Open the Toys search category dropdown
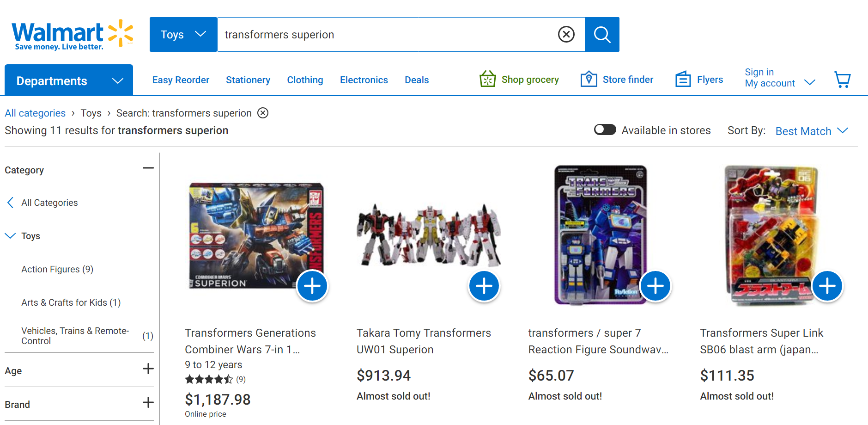 point(183,35)
